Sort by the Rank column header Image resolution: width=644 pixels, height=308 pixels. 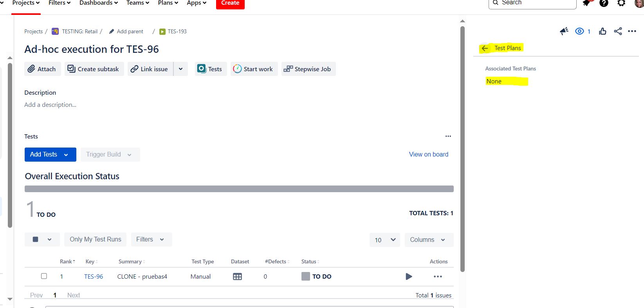(x=67, y=262)
